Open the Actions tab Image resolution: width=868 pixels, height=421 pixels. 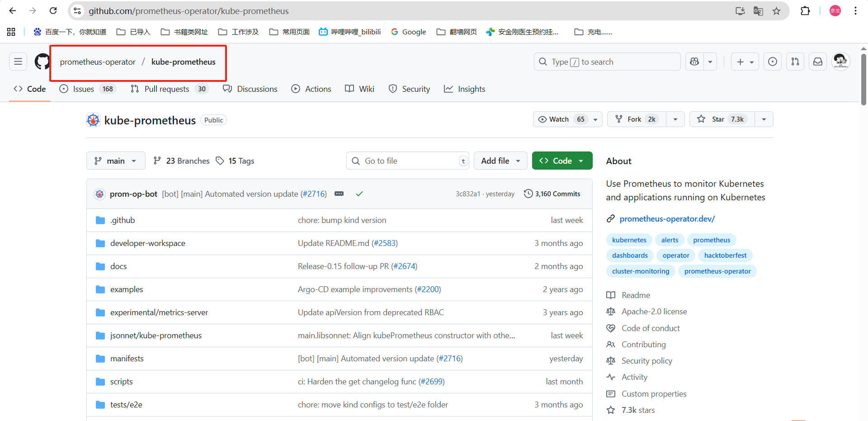(x=311, y=89)
